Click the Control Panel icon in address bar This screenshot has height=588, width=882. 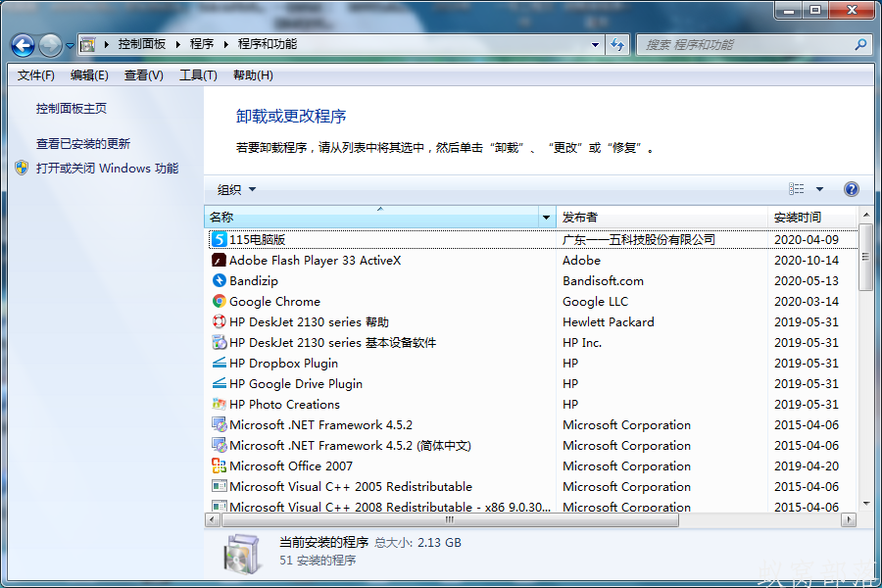pyautogui.click(x=88, y=44)
